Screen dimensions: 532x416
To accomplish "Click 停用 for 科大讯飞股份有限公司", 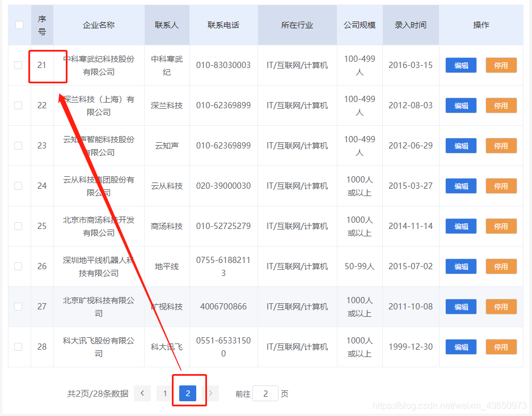I will click(501, 347).
